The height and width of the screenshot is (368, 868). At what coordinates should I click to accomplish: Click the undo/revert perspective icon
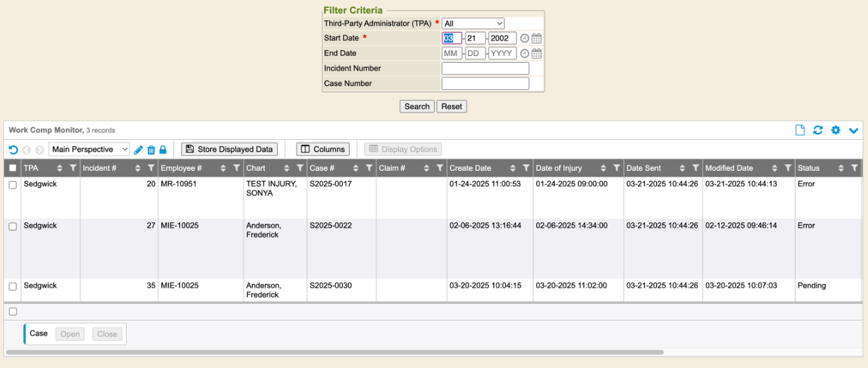pyautogui.click(x=13, y=150)
